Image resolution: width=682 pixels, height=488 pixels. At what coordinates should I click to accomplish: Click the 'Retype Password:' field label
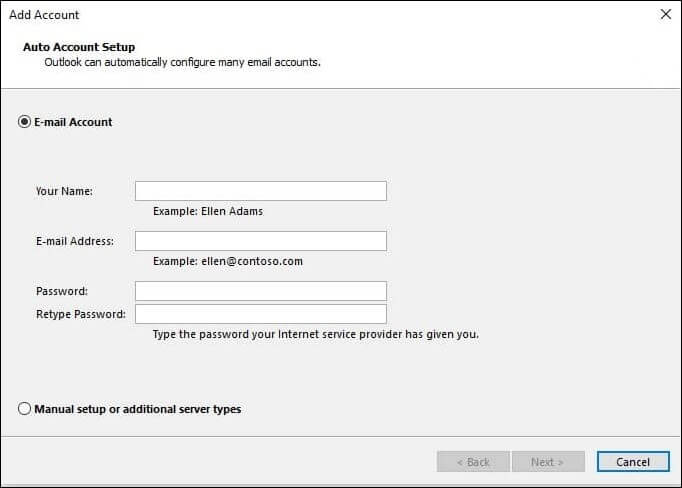tap(81, 314)
